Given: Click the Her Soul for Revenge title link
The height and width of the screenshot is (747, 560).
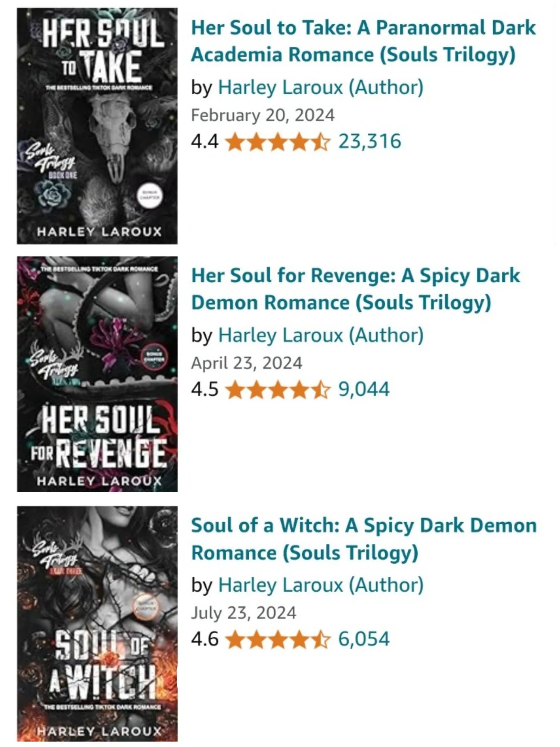Looking at the screenshot, I should click(x=355, y=289).
